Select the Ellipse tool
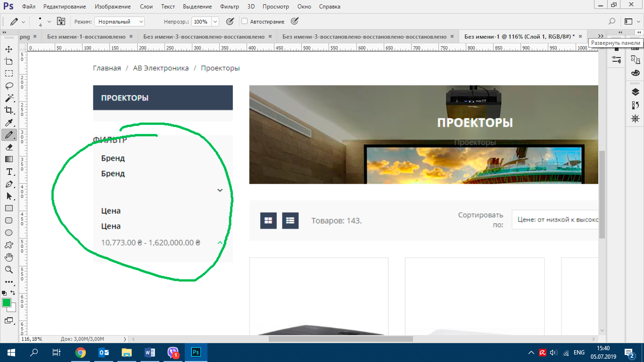The image size is (644, 362). (8, 233)
